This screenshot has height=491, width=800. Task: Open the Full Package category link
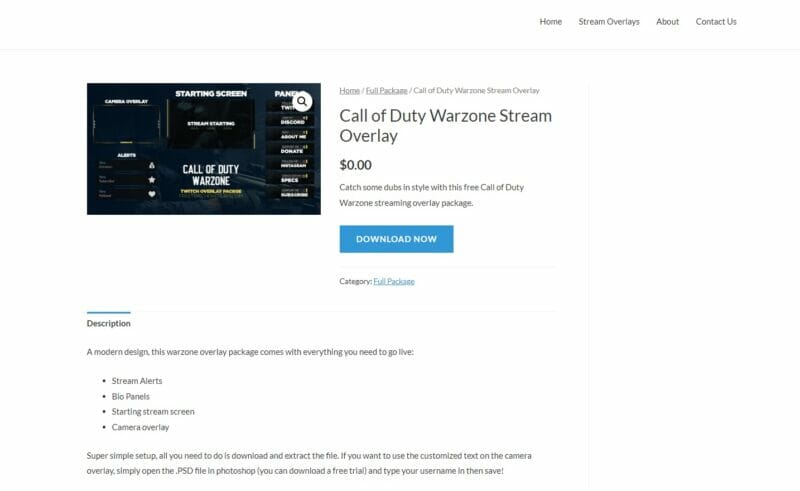394,281
